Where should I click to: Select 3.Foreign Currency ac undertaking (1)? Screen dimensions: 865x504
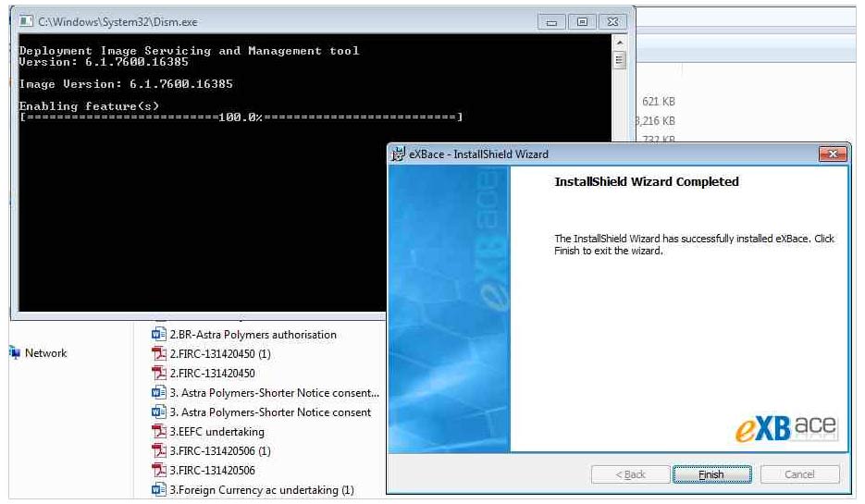(x=262, y=490)
